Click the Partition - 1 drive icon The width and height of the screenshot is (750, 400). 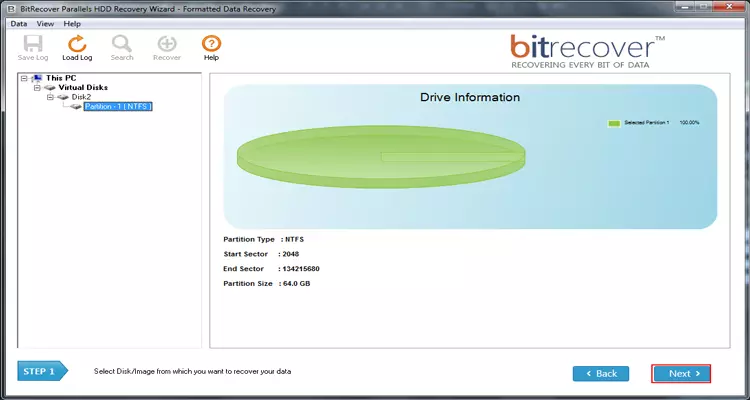click(x=76, y=107)
